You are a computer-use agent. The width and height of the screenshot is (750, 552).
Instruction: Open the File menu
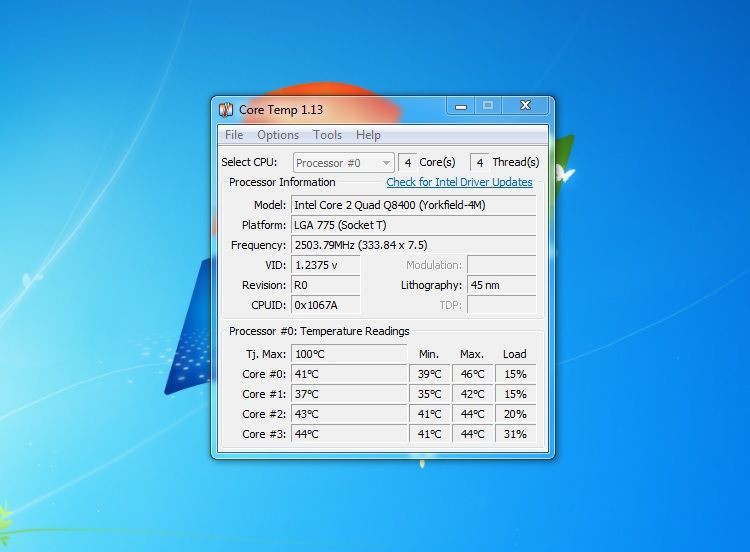[234, 135]
